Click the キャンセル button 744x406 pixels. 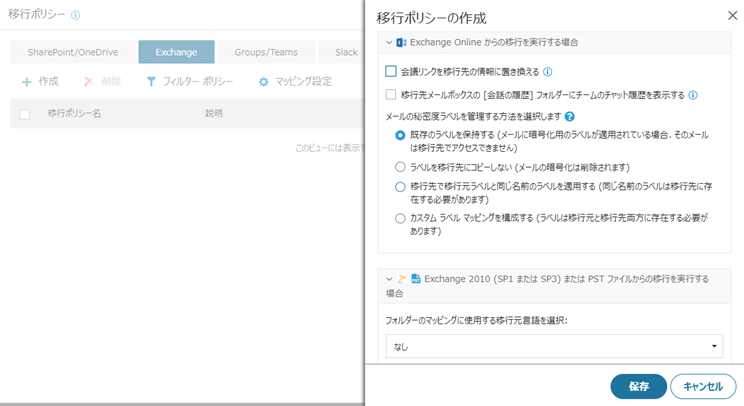pyautogui.click(x=703, y=387)
